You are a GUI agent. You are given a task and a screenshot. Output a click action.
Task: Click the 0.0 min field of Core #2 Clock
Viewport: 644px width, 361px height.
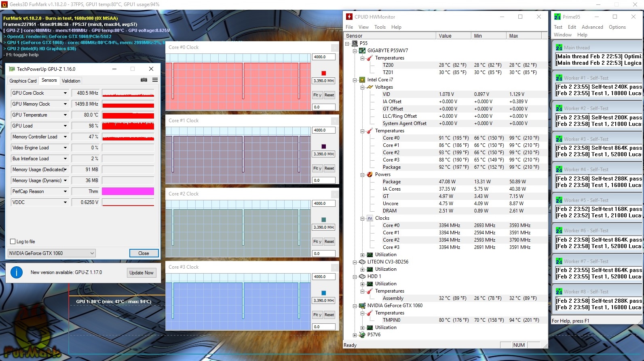(x=323, y=254)
